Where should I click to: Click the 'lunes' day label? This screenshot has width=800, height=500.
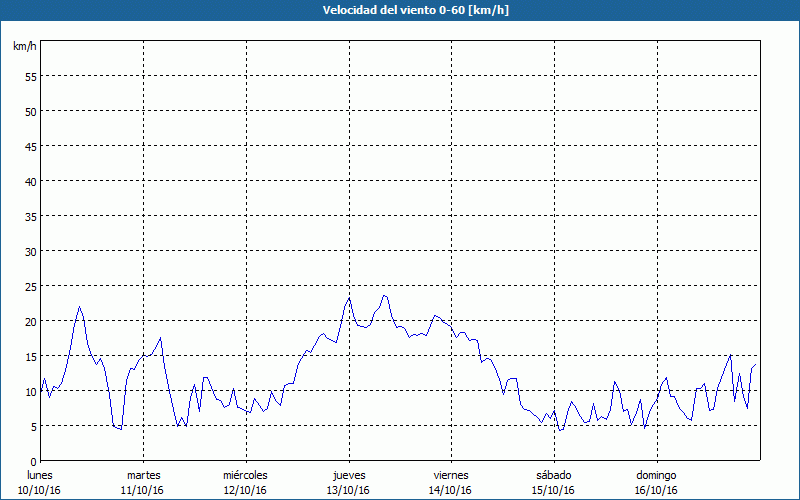point(40,475)
